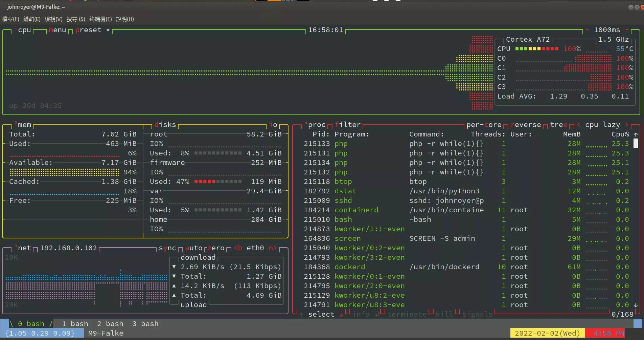Decrease update interval with minus button

click(587, 30)
